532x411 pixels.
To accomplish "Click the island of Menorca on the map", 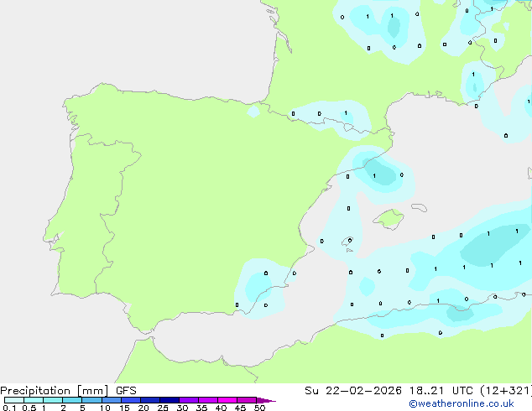I will point(419,207).
